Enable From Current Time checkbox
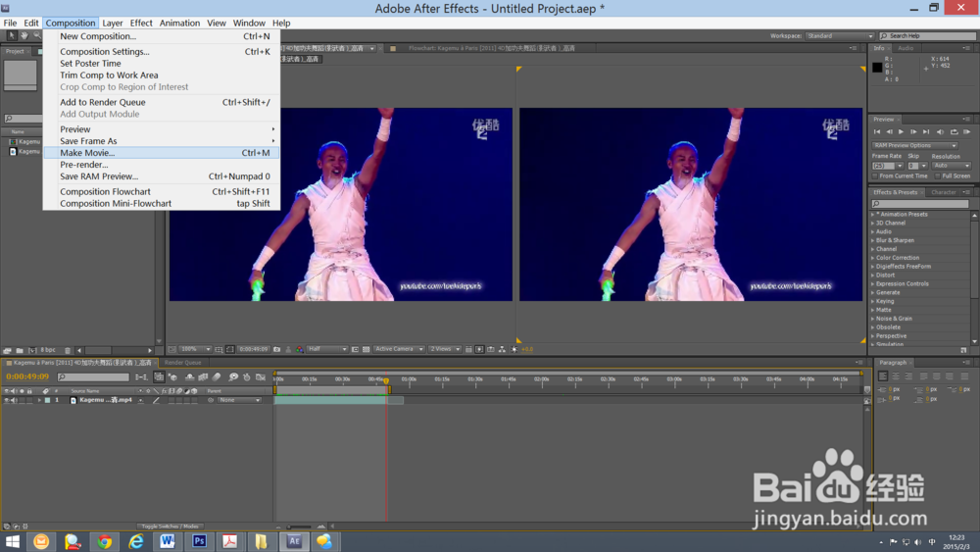980x552 pixels. 875,176
